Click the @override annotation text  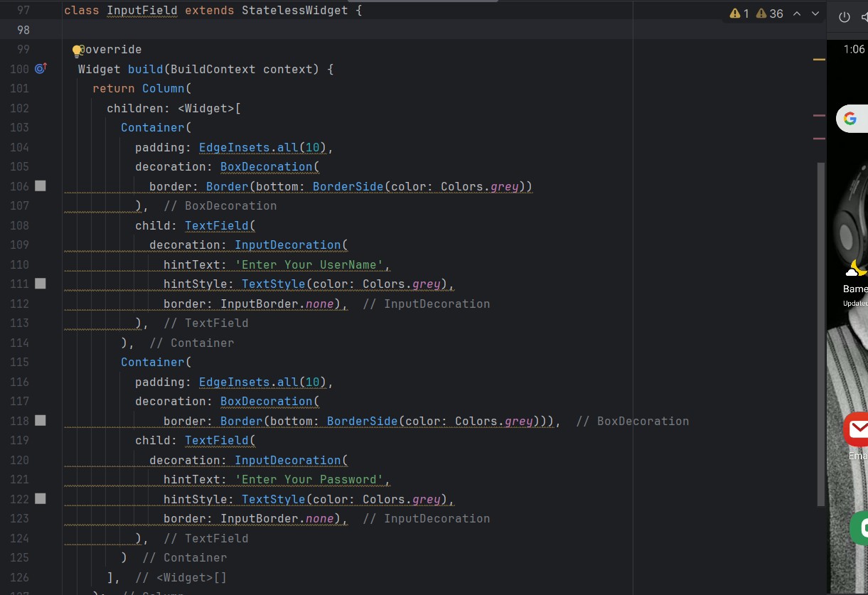tap(110, 50)
